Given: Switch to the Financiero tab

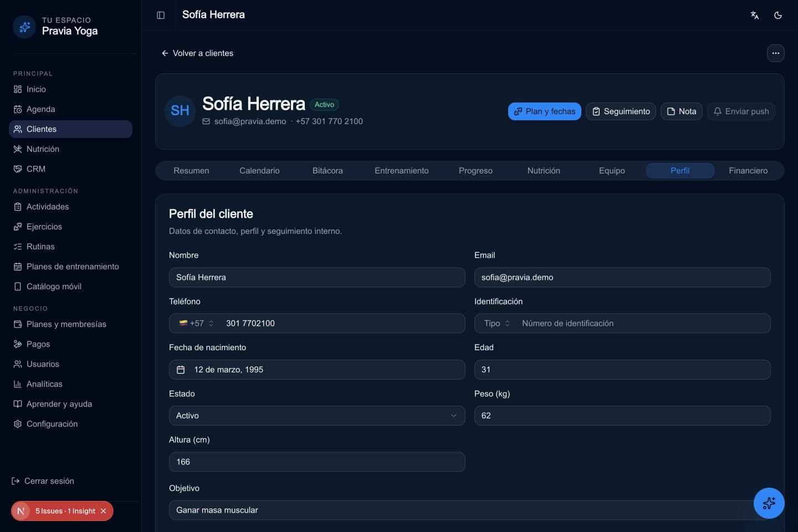Looking at the screenshot, I should click(748, 171).
